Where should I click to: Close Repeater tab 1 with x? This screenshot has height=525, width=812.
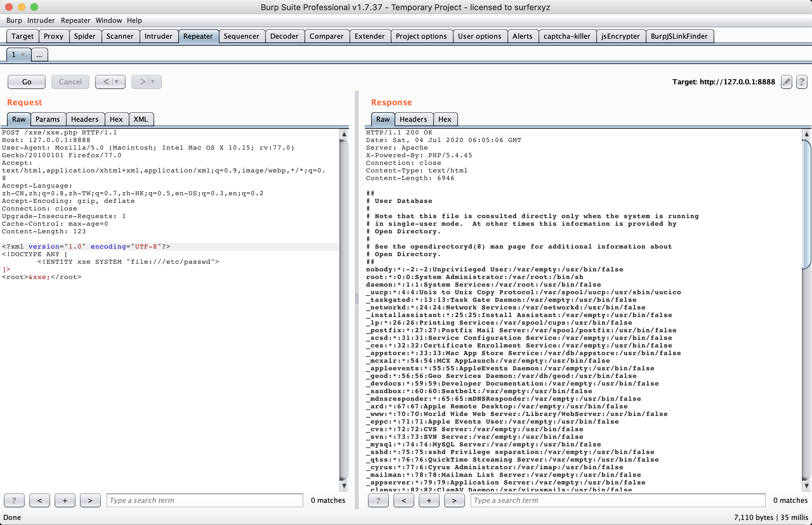[x=23, y=55]
